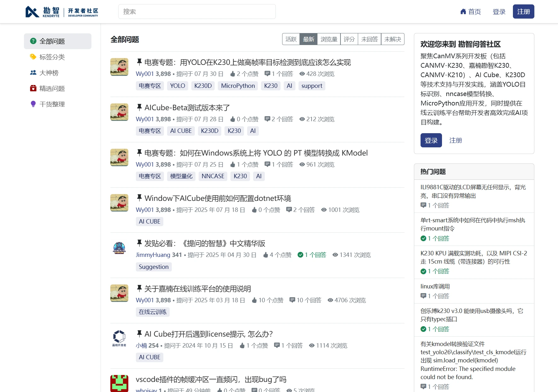Click the 在线云训练 tag
This screenshot has height=392, width=558.
click(153, 312)
